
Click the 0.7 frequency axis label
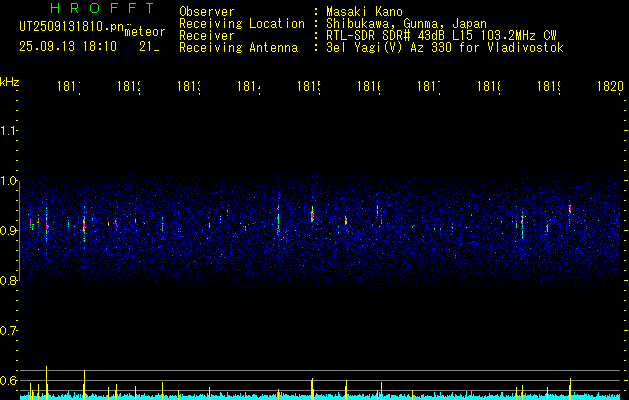[8, 331]
